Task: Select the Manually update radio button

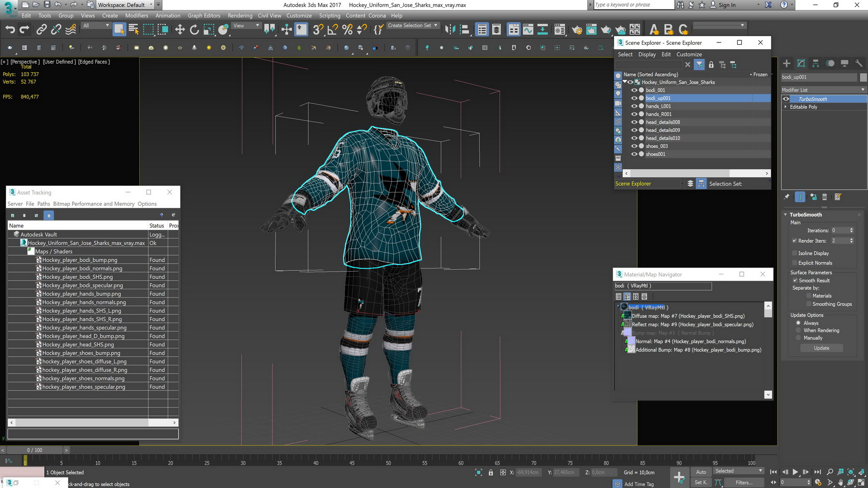Action: tap(798, 338)
